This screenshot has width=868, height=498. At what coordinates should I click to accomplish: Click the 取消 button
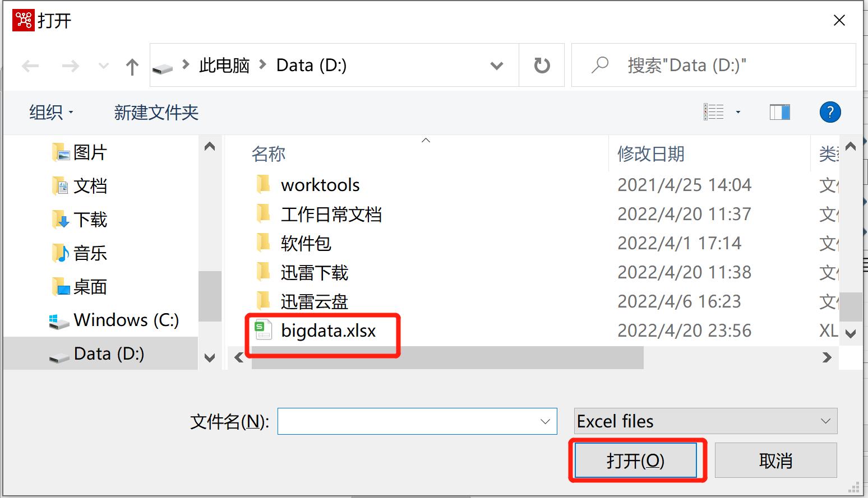[776, 460]
